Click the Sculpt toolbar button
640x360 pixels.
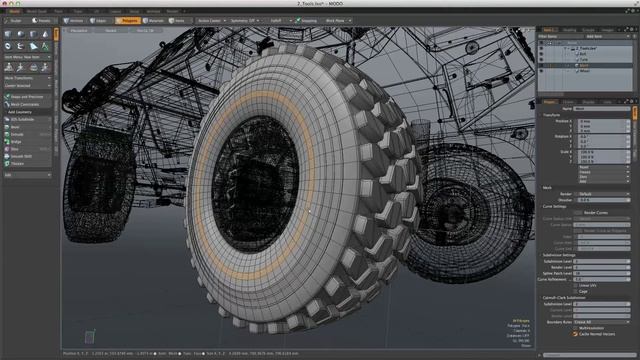[x=14, y=20]
